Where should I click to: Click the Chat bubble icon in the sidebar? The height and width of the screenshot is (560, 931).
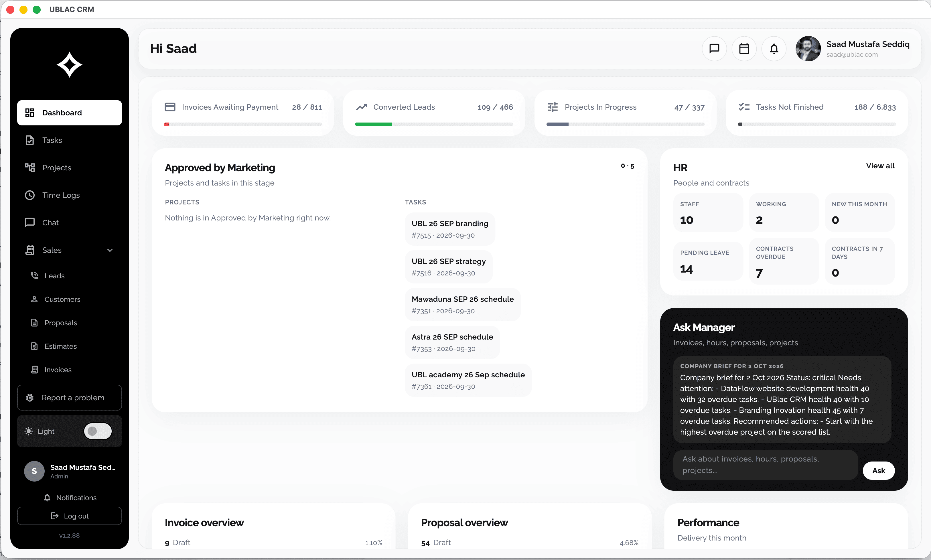click(30, 223)
